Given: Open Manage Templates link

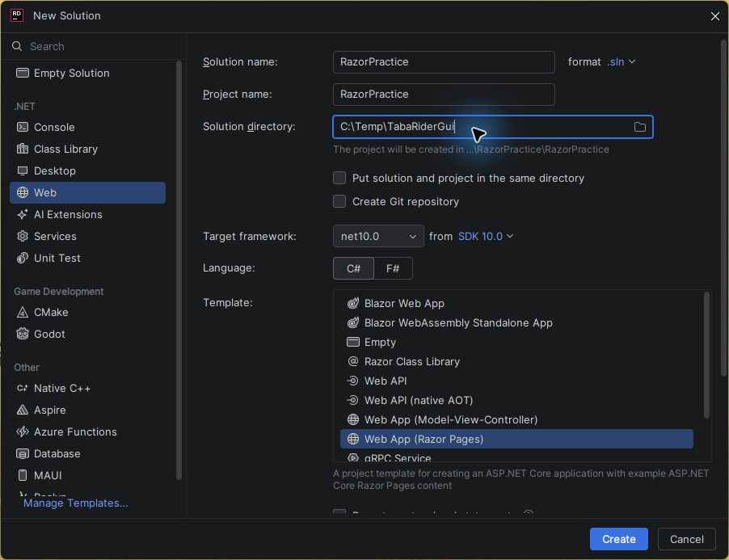Looking at the screenshot, I should tap(75, 503).
